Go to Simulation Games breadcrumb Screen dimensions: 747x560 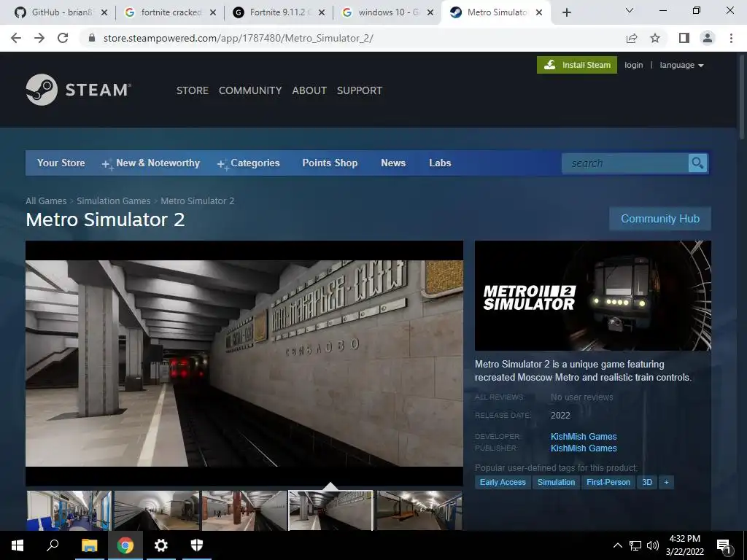click(x=113, y=201)
